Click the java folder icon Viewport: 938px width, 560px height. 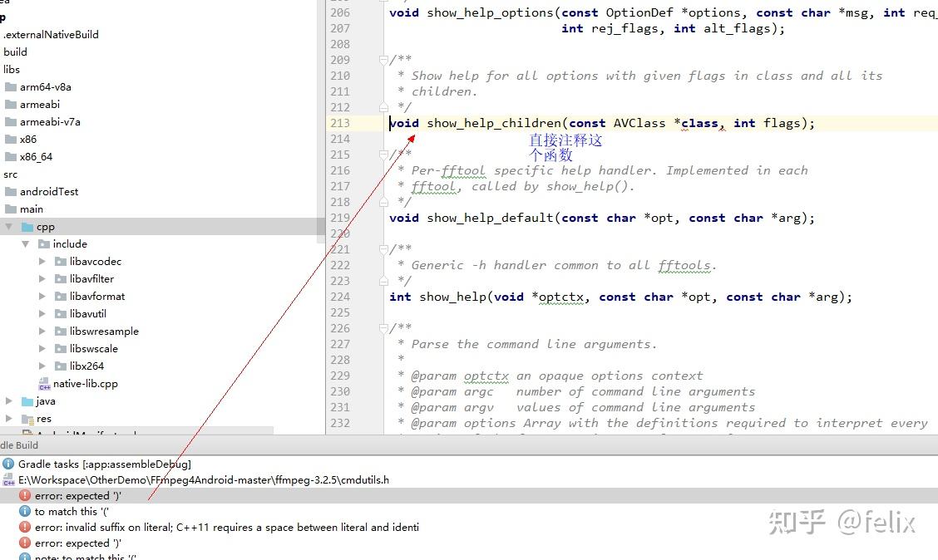pyautogui.click(x=27, y=401)
